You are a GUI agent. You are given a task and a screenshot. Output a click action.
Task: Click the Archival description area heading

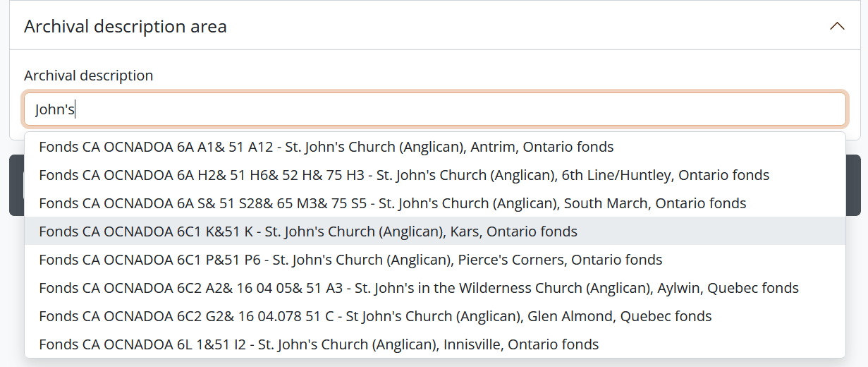point(126,27)
